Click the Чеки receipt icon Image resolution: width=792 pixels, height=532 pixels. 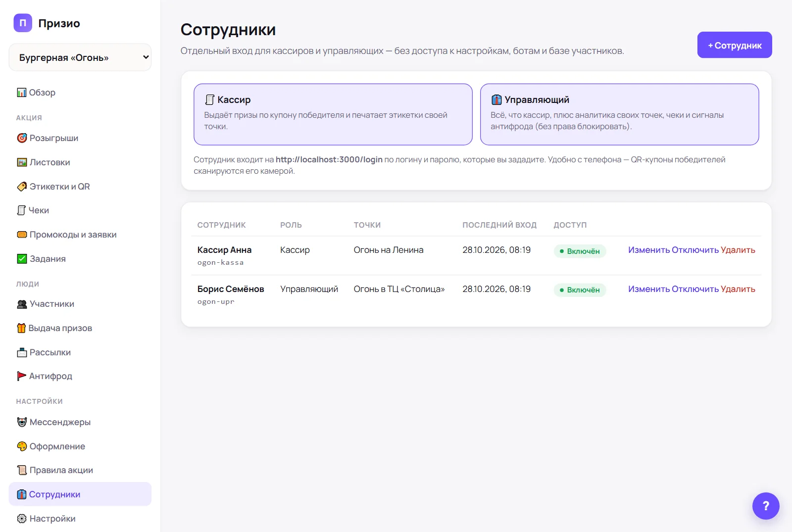click(x=21, y=210)
